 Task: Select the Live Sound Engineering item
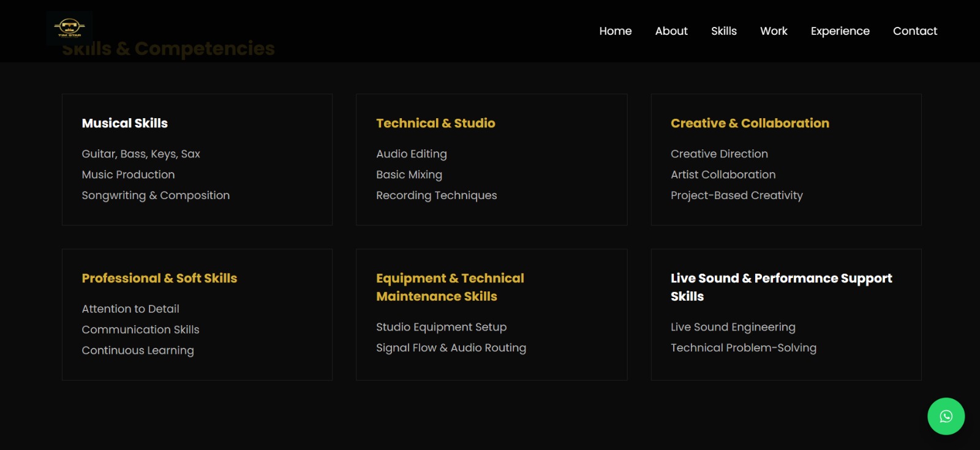(733, 327)
